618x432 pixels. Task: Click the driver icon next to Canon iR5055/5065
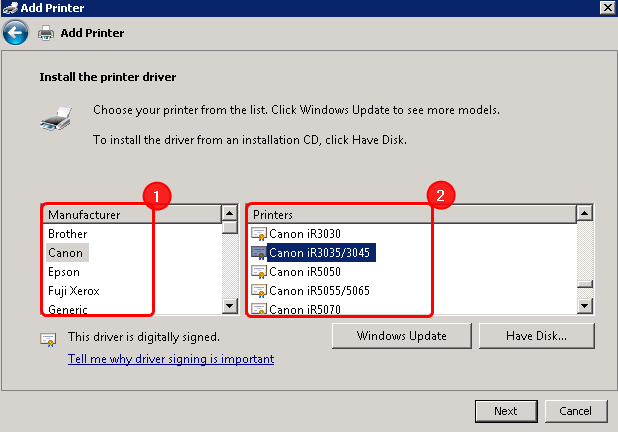click(258, 291)
